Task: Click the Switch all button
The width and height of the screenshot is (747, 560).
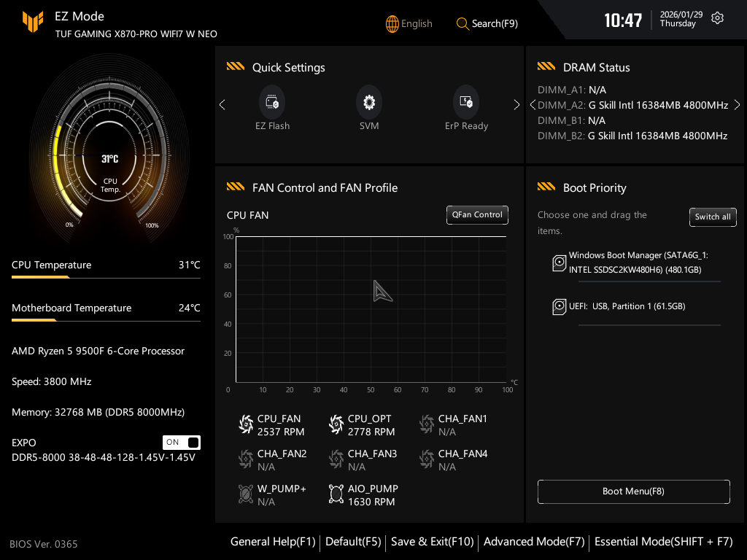Action: tap(713, 217)
